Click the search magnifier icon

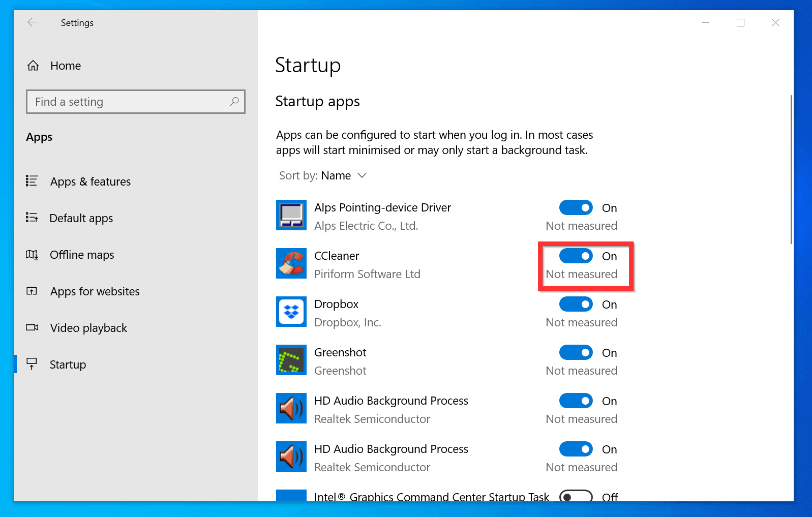coord(234,102)
